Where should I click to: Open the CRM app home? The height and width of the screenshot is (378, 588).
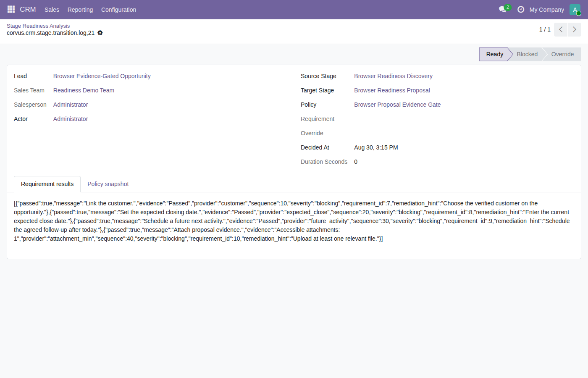(28, 9)
